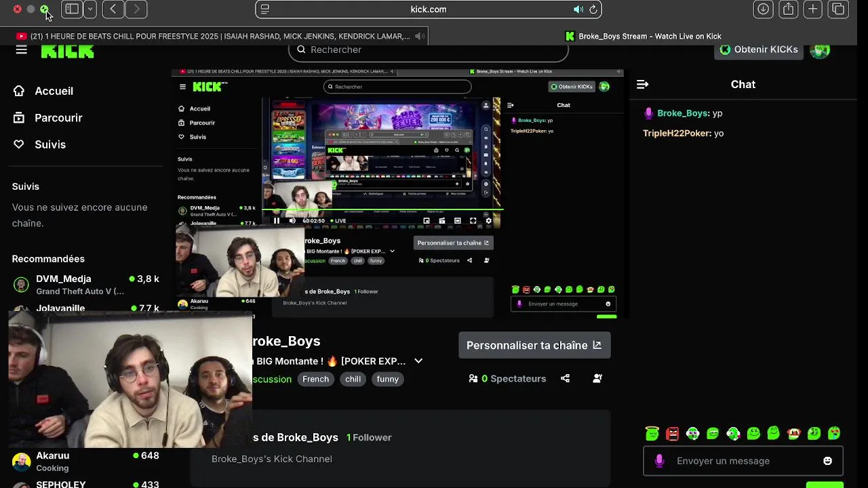Click the Parcourir browse icon in the sidebar
The height and width of the screenshot is (488, 868).
click(19, 118)
